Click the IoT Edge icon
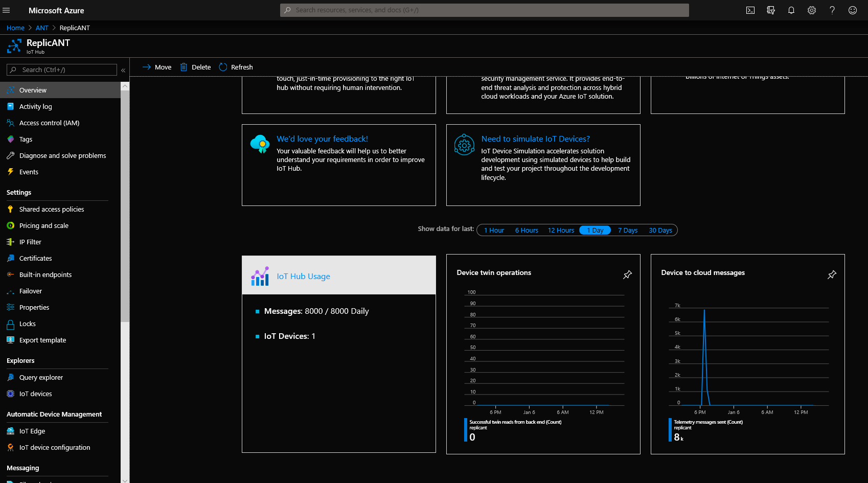868x483 pixels. click(10, 431)
